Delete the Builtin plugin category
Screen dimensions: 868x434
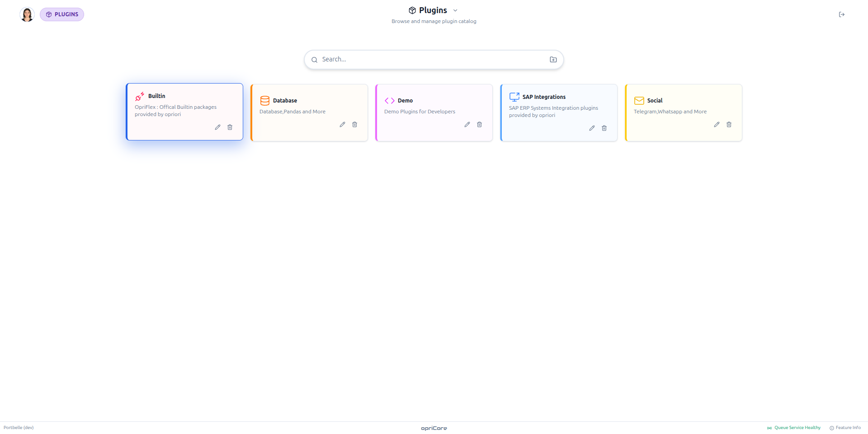(230, 127)
